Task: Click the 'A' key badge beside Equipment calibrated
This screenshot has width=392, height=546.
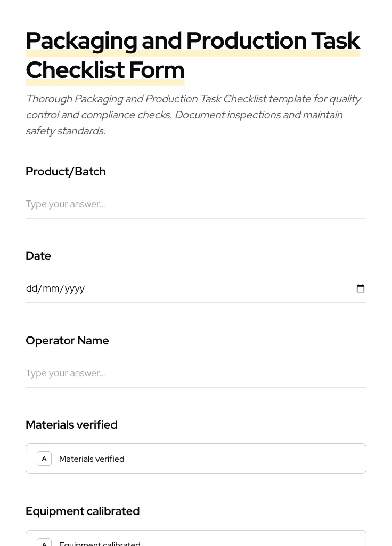Action: (44, 543)
